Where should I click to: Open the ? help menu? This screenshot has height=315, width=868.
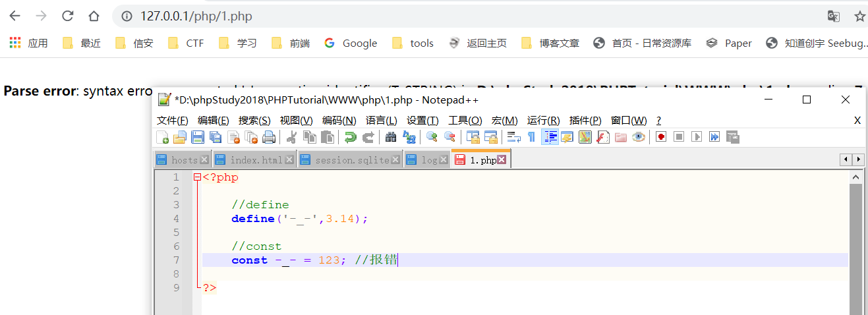[658, 121]
